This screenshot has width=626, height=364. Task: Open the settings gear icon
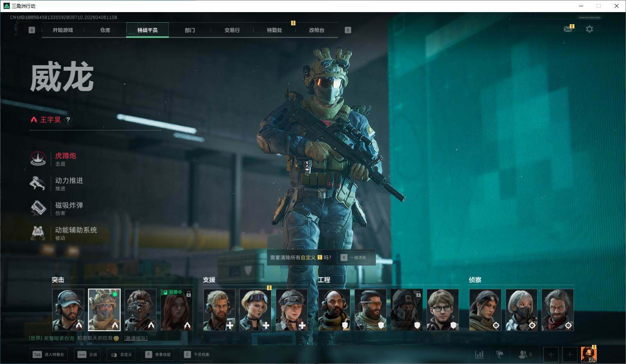(589, 29)
